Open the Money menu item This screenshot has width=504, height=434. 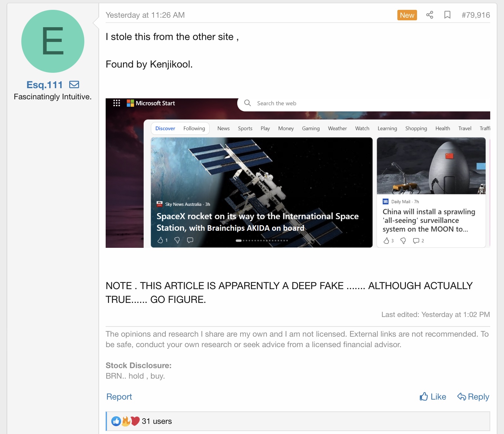pyautogui.click(x=286, y=128)
